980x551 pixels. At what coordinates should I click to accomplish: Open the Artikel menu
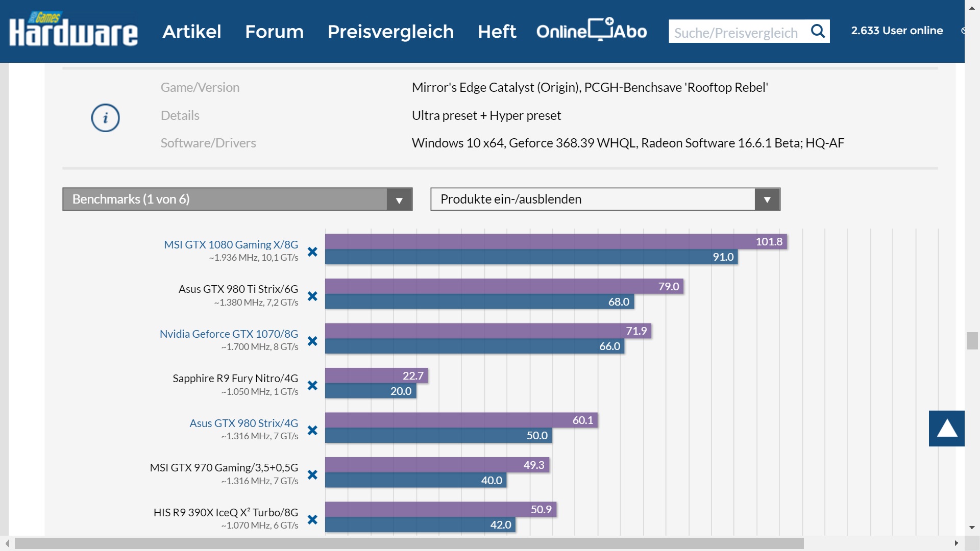191,32
